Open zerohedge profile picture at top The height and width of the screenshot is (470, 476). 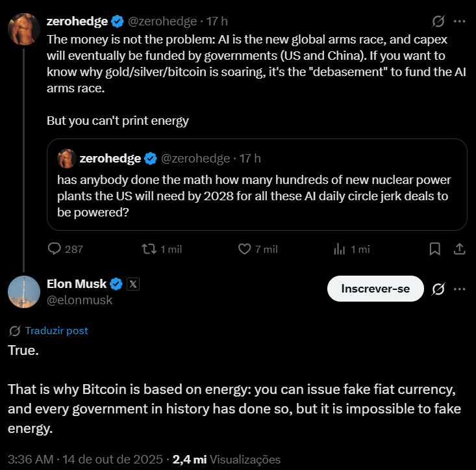pos(23,29)
